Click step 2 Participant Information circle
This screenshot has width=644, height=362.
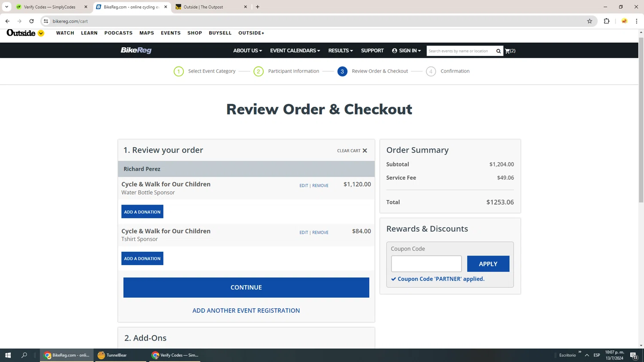258,72
